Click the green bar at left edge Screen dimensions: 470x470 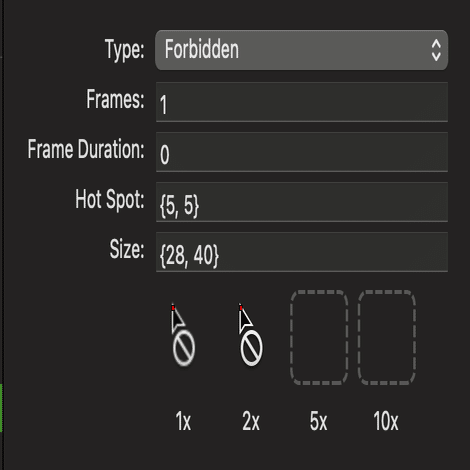[1, 407]
